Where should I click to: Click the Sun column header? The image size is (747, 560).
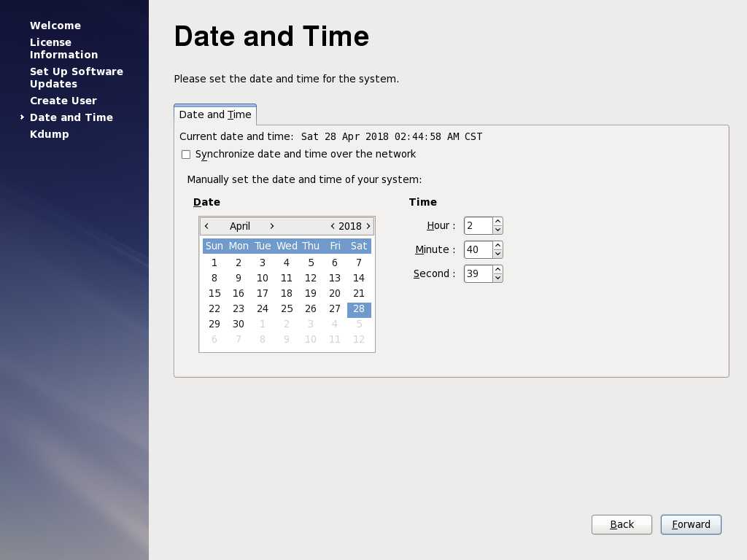point(214,246)
